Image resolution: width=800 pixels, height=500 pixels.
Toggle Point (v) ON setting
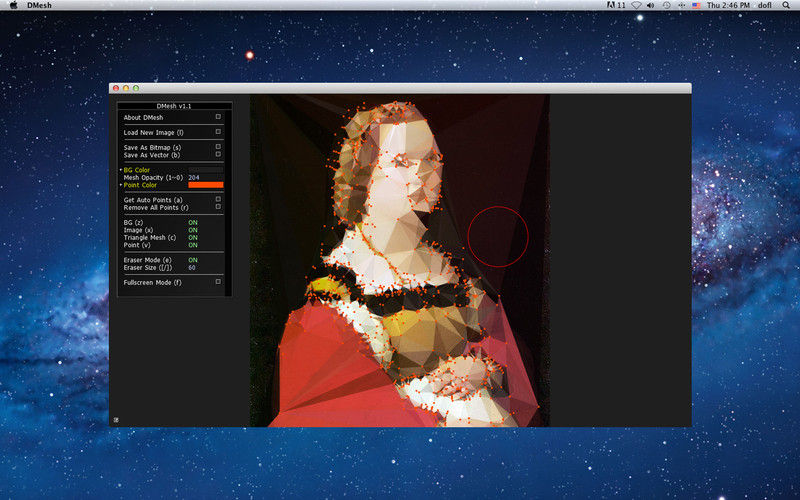click(x=193, y=245)
